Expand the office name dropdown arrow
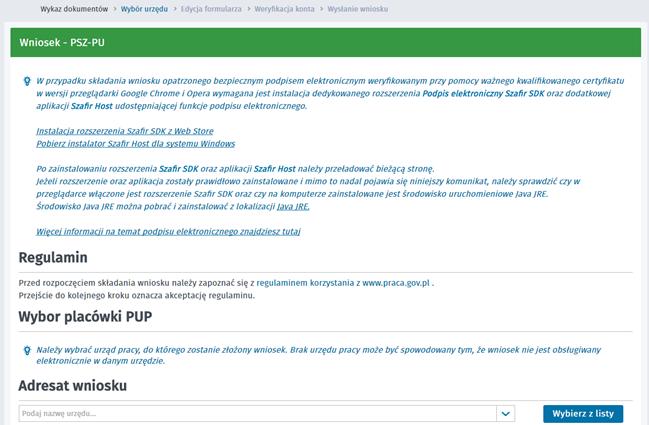The image size is (649, 425). coord(505,413)
